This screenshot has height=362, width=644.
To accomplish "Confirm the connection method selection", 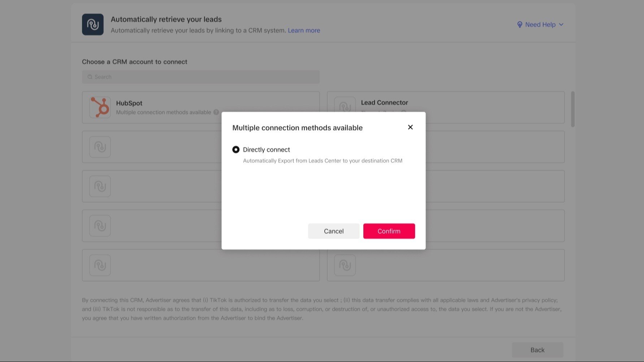I will [389, 231].
